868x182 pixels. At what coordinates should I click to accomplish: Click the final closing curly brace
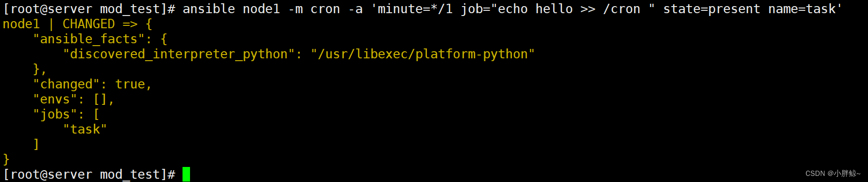(6, 159)
